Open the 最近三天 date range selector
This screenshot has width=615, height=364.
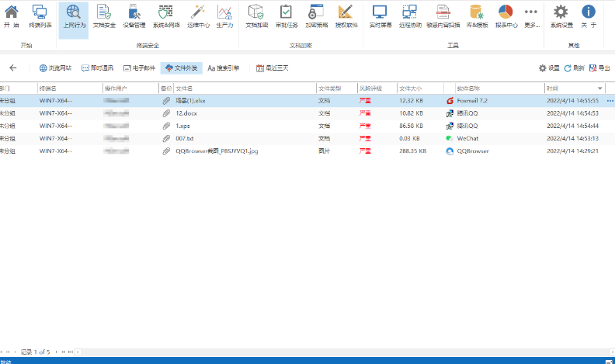point(272,68)
